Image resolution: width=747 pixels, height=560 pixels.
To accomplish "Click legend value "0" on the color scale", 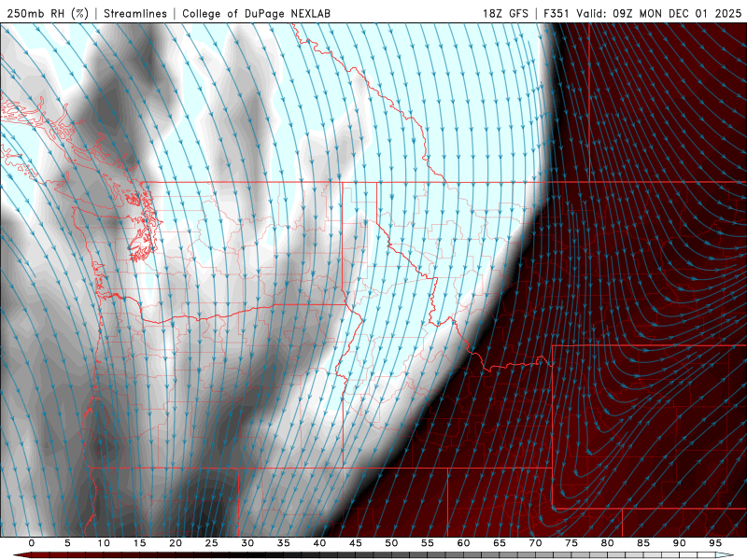I will [32, 543].
